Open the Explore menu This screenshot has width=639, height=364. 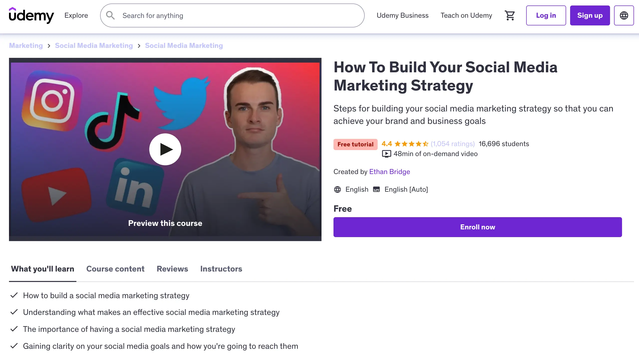(76, 15)
